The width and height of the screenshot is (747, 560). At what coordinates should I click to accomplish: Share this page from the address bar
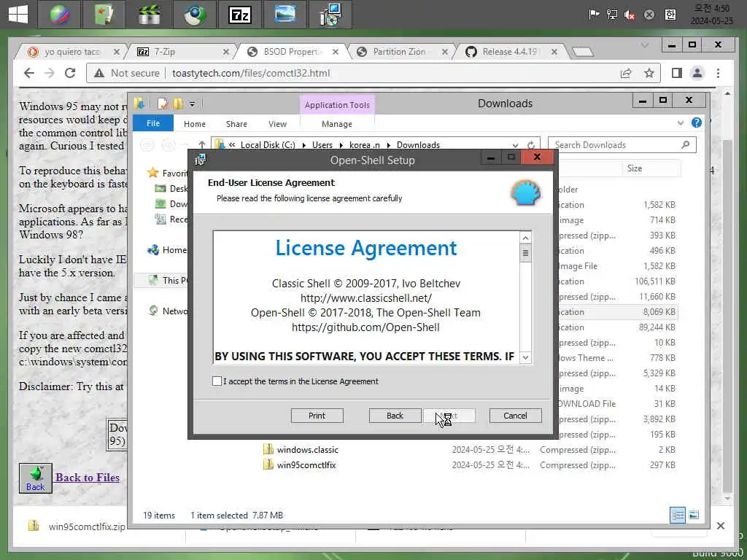point(625,73)
